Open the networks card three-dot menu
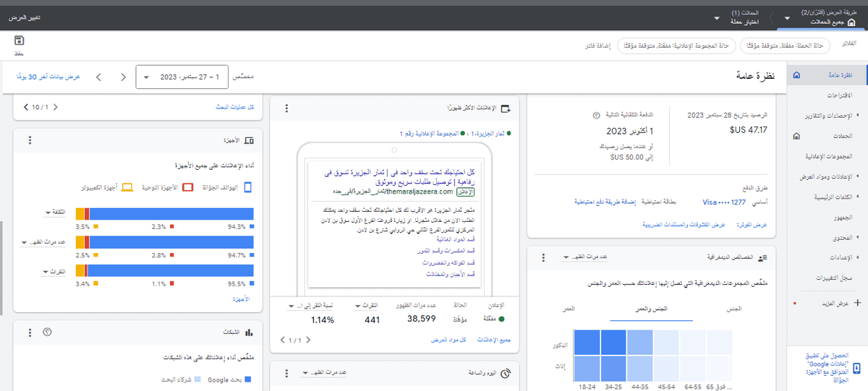Viewport: 868px width, 391px height. 30,332
